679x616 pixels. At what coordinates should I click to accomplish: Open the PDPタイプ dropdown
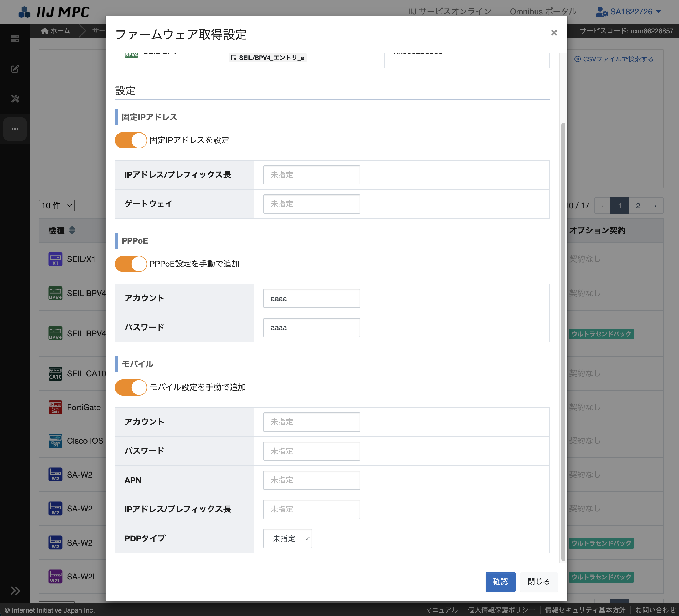287,538
